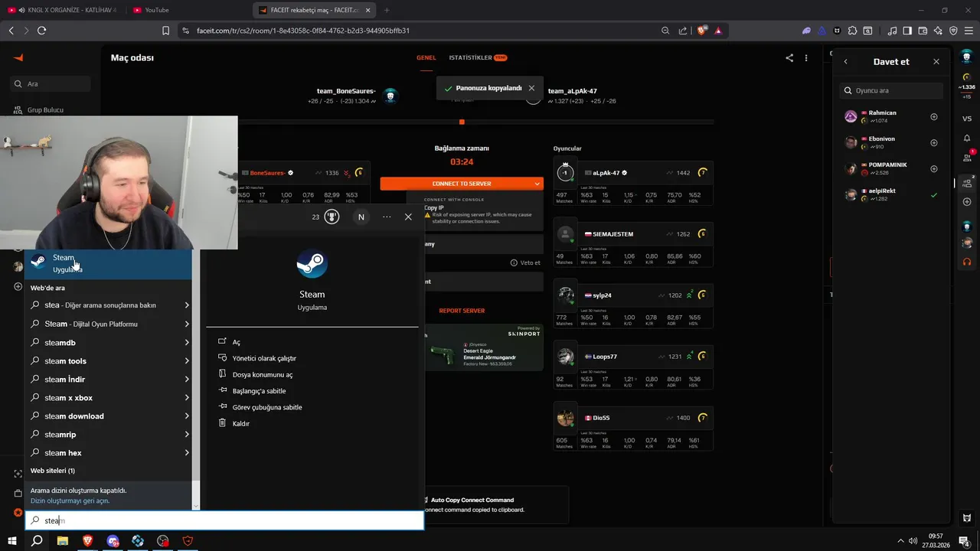Expand the CONNECT TO SERVER dropdown arrow

[x=537, y=184]
